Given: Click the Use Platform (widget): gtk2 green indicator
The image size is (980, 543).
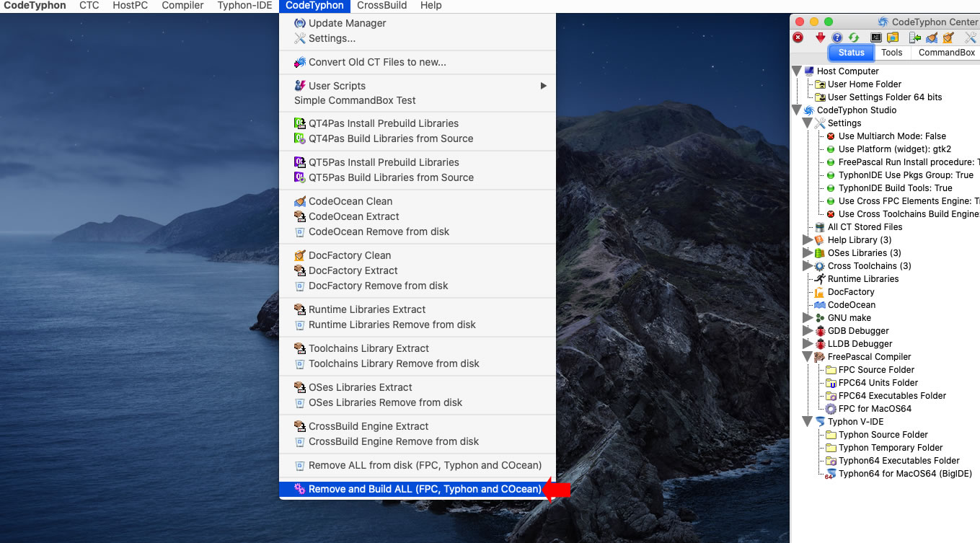Looking at the screenshot, I should click(x=831, y=149).
